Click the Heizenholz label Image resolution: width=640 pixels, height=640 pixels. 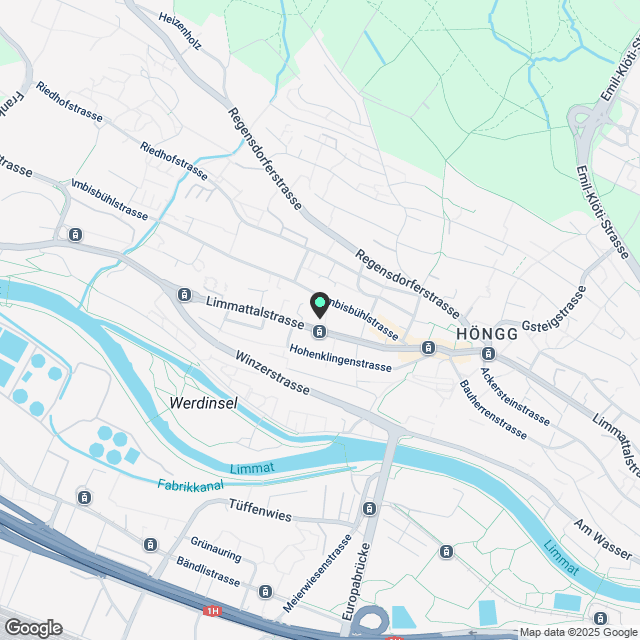coord(180,31)
